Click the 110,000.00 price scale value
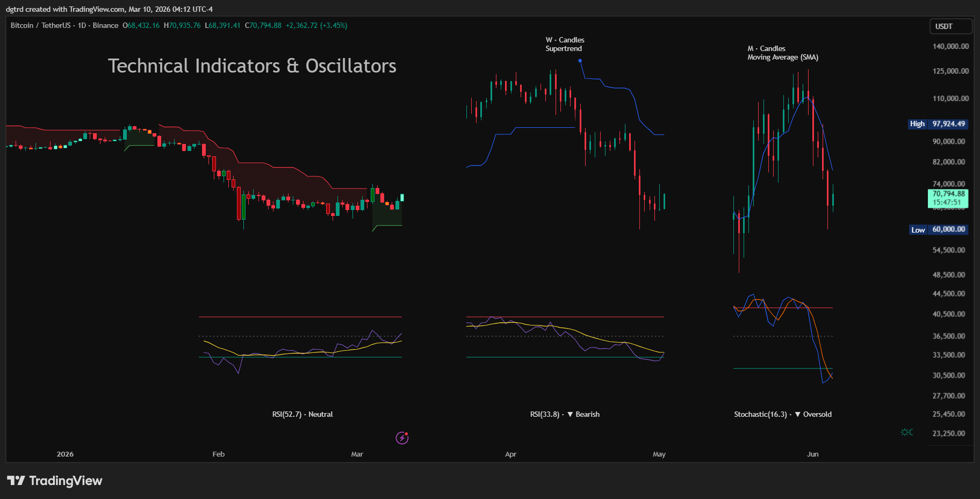Viewport: 980px width, 499px height. (x=951, y=98)
